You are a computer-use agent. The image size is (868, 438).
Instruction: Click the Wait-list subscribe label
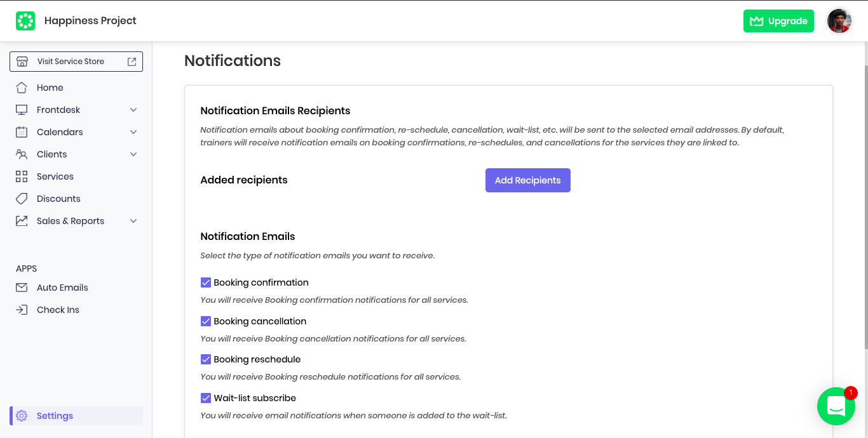point(255,398)
